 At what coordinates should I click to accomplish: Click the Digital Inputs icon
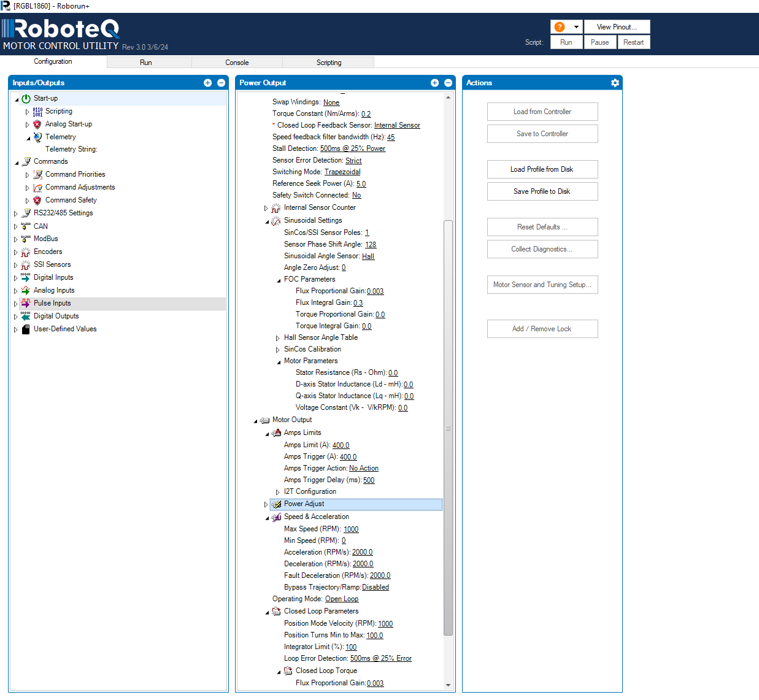26,278
